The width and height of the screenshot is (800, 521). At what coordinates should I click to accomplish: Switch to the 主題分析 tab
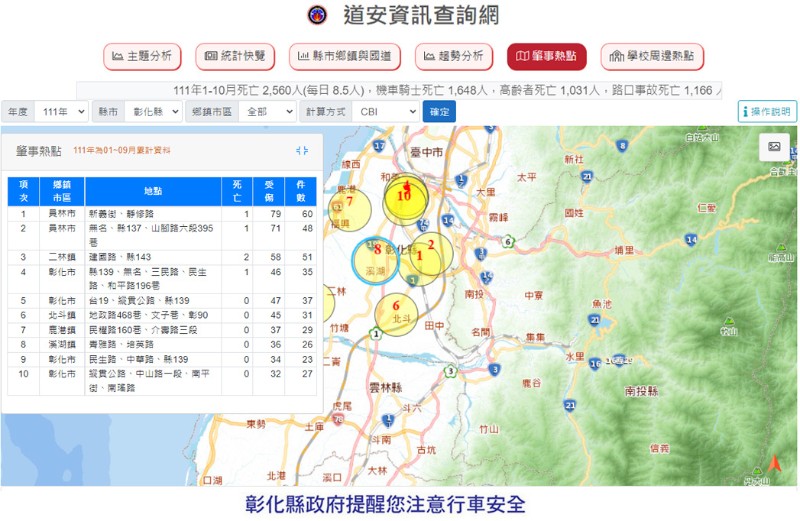click(142, 56)
